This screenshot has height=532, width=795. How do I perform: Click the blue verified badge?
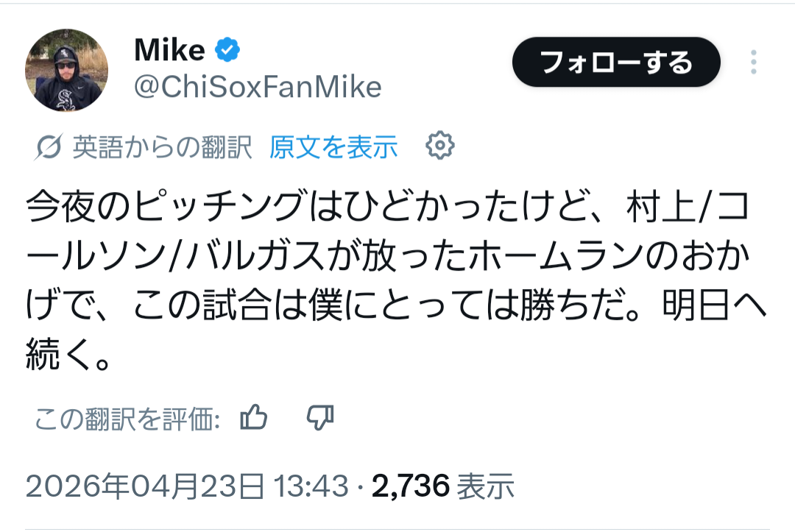coord(227,51)
